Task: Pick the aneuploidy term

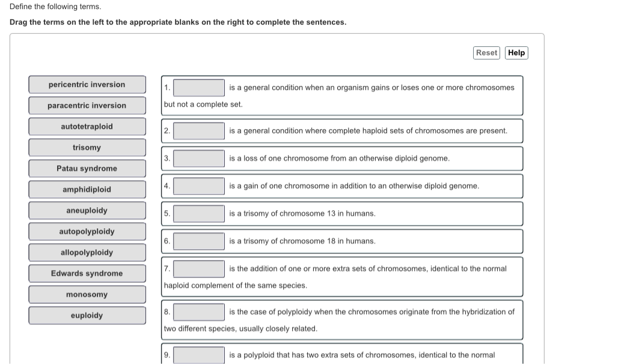Action: tap(87, 210)
